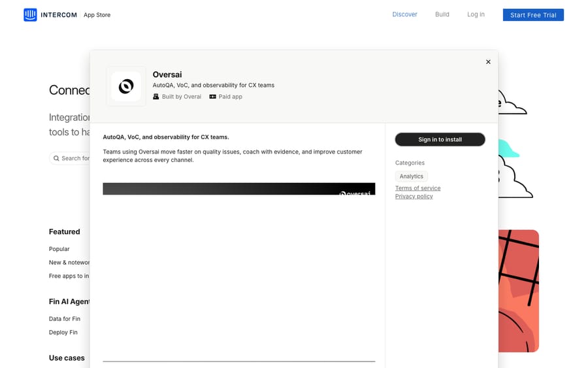The image size is (588, 368).
Task: Focus the app search field
Action: pyautogui.click(x=70, y=158)
